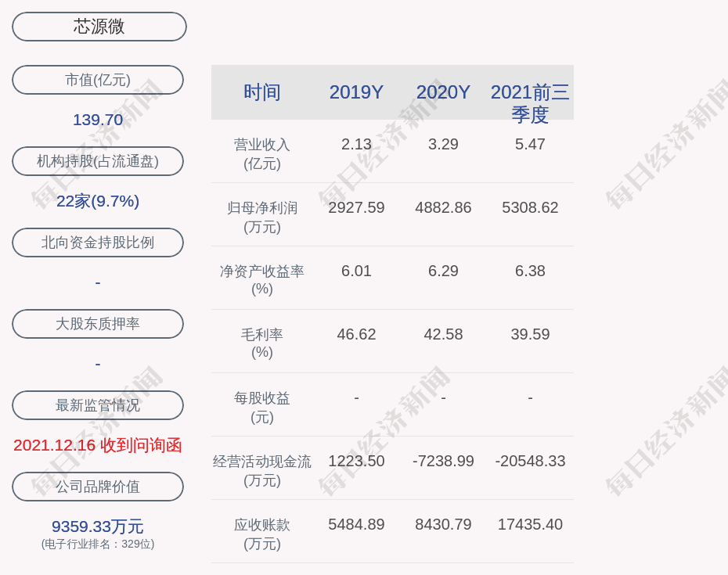This screenshot has height=575, width=728.
Task: Click the 公司品牌价值 label pill
Action: click(98, 487)
